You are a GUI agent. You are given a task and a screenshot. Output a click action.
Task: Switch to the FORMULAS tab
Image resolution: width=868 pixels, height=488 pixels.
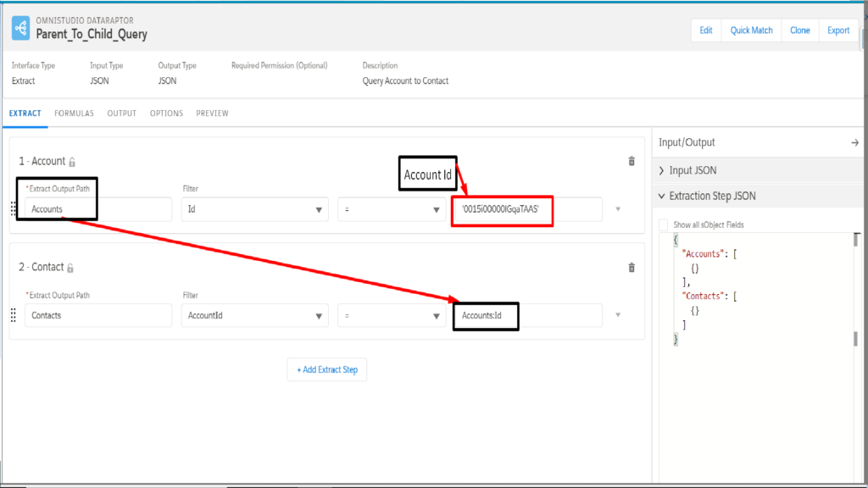pos(75,114)
